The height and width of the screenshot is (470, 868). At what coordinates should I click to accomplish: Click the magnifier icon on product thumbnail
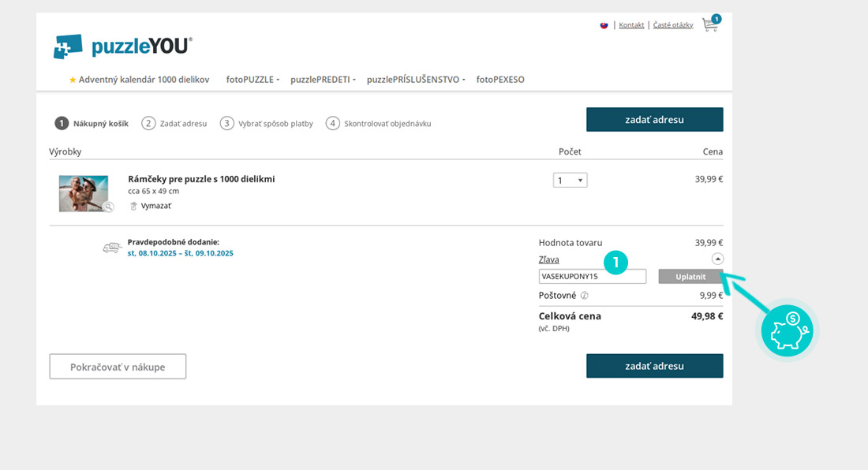point(108,207)
